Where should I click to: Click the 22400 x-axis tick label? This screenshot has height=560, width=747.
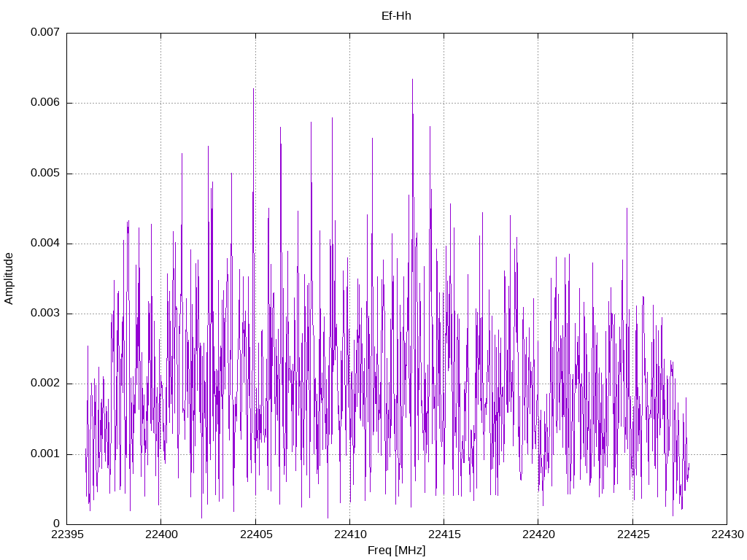tap(161, 534)
